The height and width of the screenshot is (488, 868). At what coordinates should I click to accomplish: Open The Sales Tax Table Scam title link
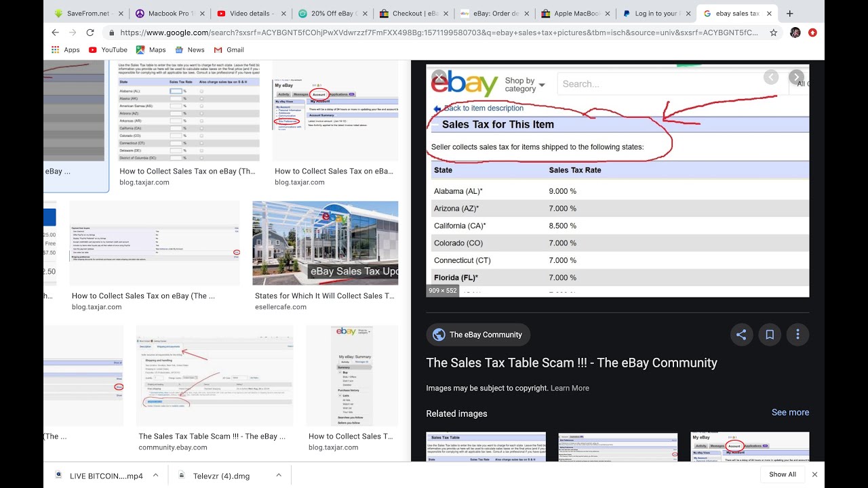pos(572,363)
